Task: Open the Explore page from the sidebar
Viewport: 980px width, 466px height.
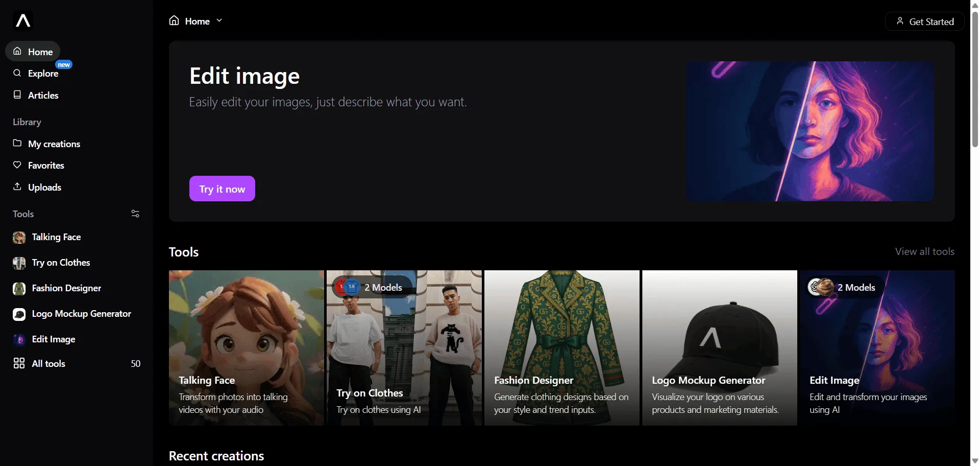Action: 43,74
